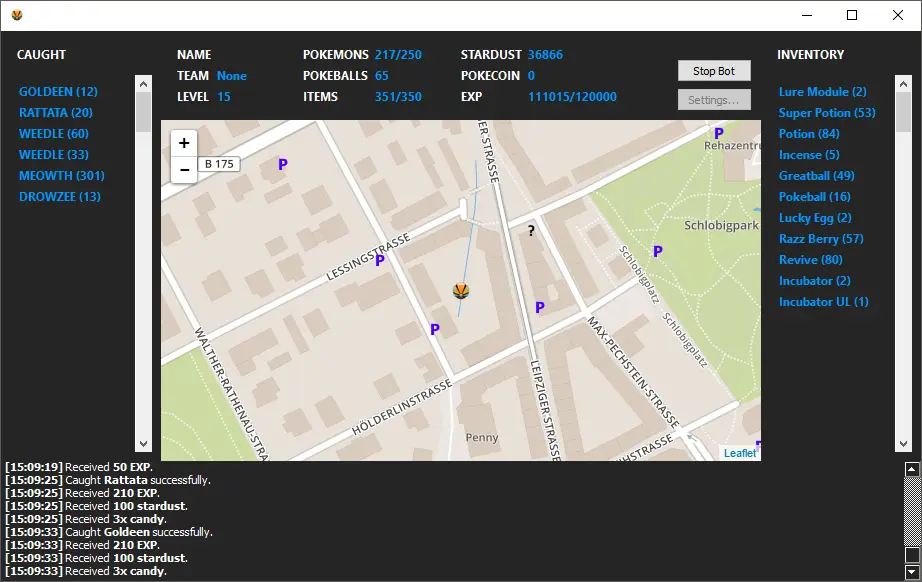Click the Incubator UL inventory entry

click(823, 302)
